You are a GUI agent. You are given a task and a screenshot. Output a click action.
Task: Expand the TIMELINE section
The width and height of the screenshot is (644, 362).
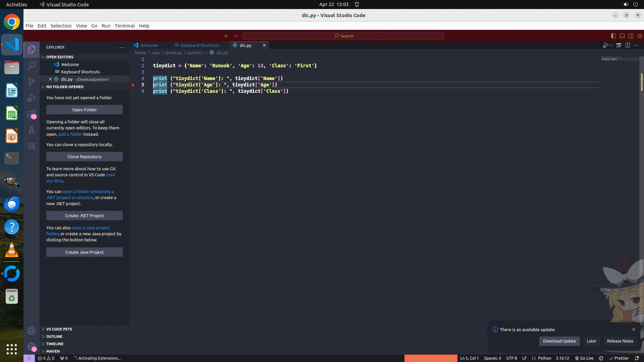(x=55, y=344)
